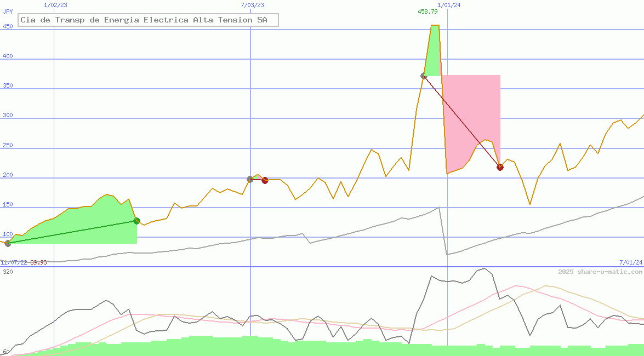This screenshot has width=644, height=356.
Task: Click the red exit marker below pink area
Action: (500, 167)
